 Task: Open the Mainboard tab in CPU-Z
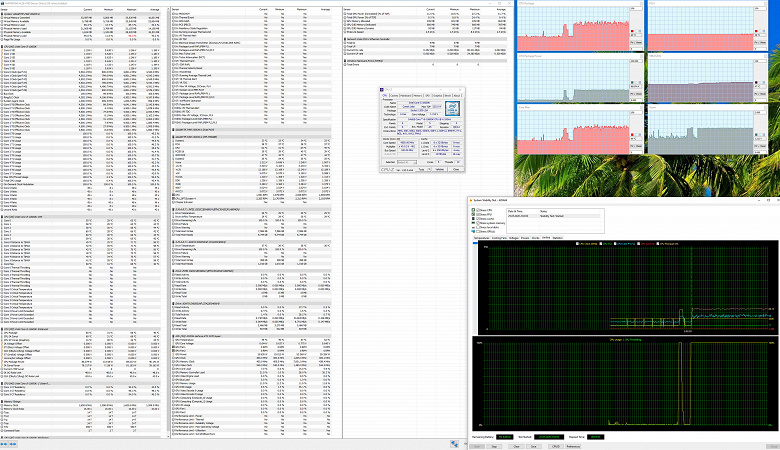click(405, 95)
